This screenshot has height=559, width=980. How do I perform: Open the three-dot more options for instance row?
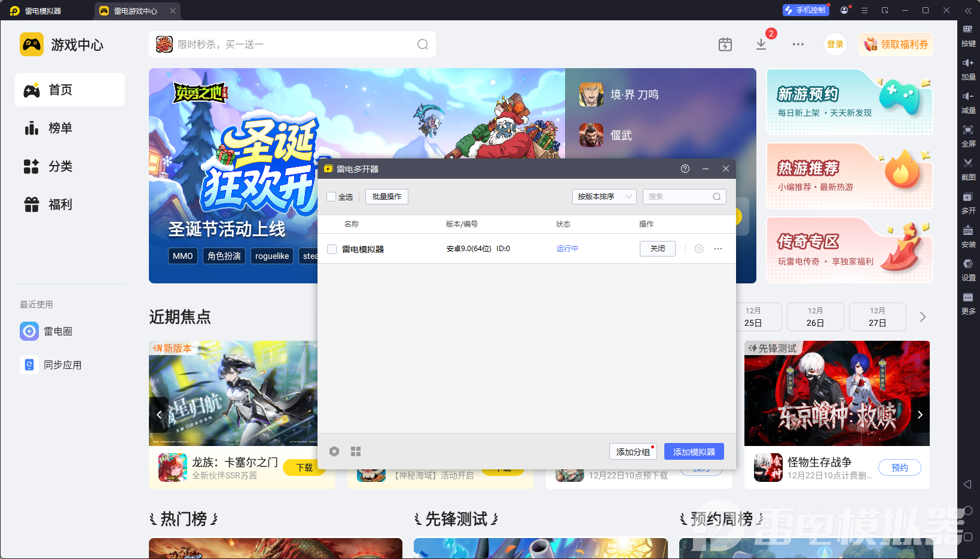718,249
